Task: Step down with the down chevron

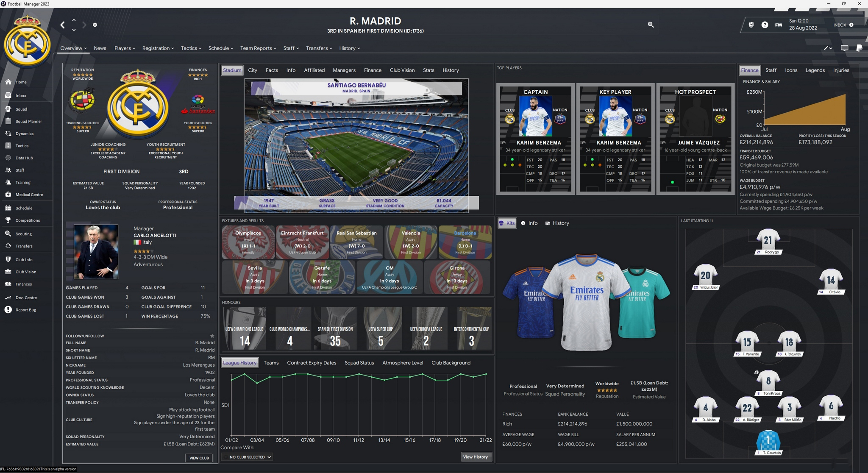Action: (x=74, y=30)
